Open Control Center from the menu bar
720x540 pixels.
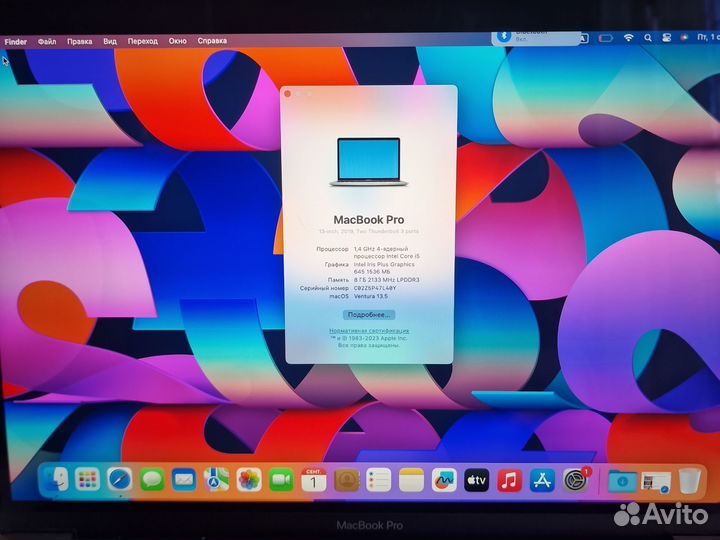[x=666, y=38]
